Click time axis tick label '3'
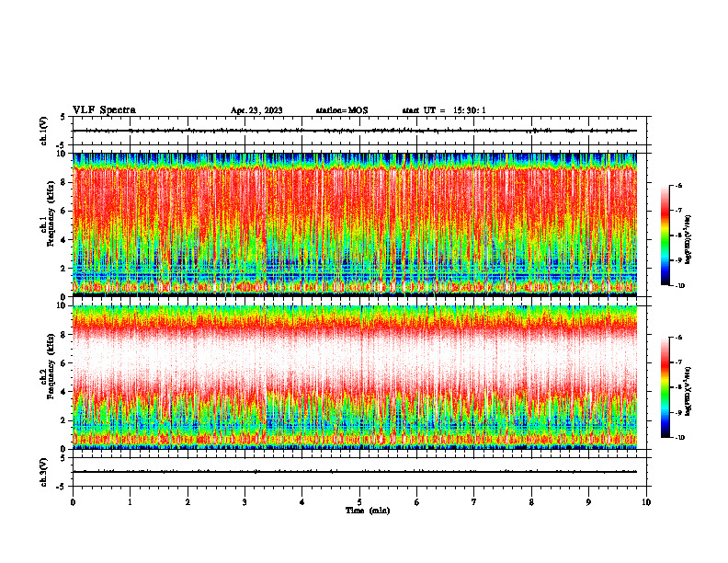Image resolution: width=728 pixels, height=563 pixels. point(245,502)
